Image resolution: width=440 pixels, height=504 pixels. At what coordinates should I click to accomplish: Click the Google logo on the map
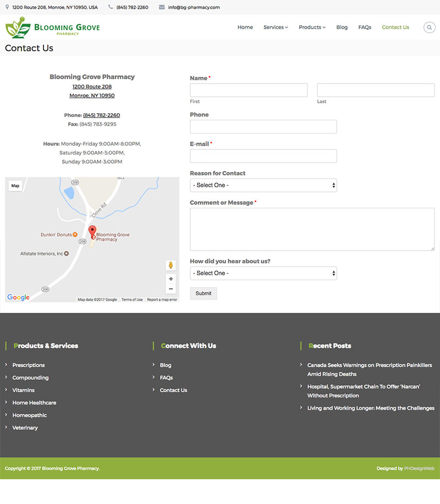[x=18, y=297]
